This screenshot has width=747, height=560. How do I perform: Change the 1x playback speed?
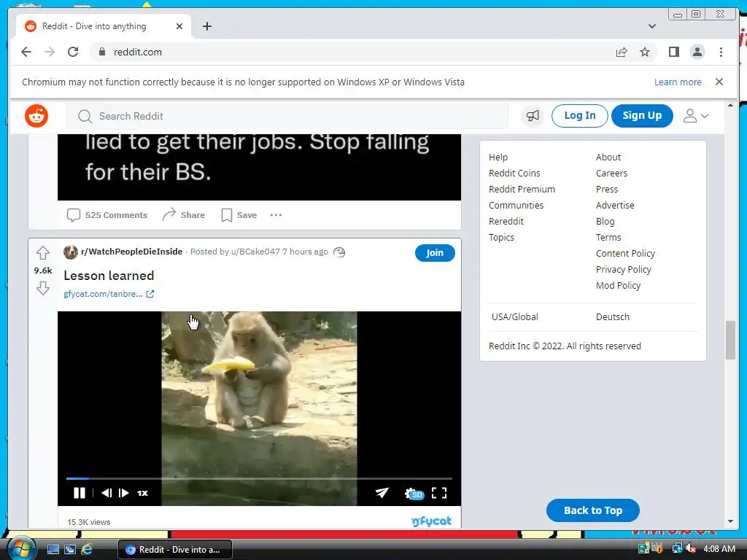click(x=142, y=493)
